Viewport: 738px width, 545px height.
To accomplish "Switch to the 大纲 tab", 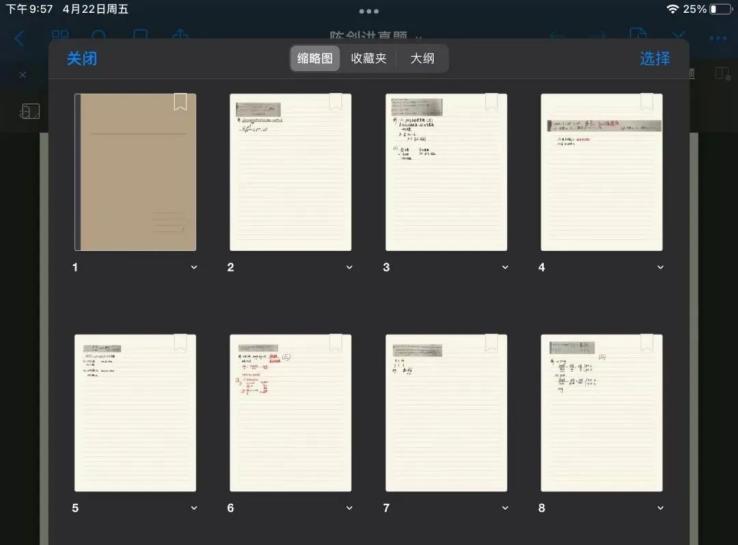I will click(422, 58).
